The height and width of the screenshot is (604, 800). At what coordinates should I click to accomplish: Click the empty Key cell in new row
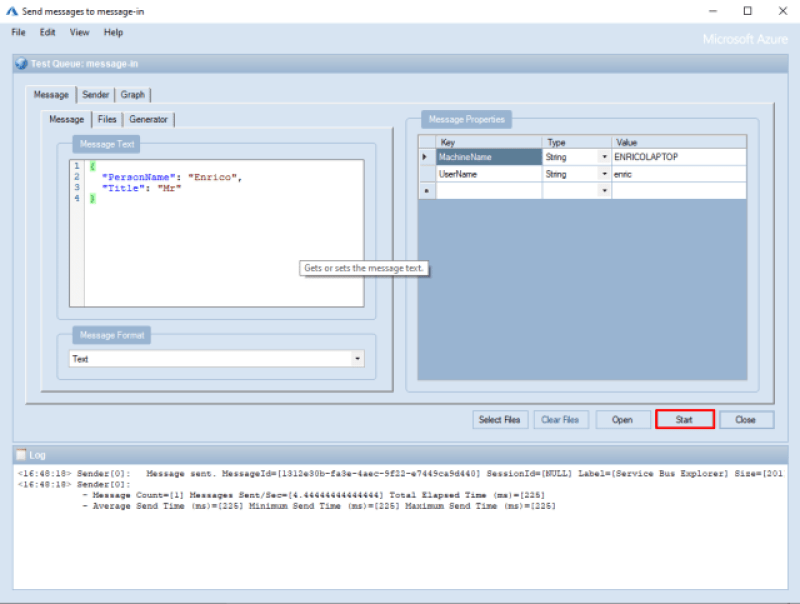(488, 191)
